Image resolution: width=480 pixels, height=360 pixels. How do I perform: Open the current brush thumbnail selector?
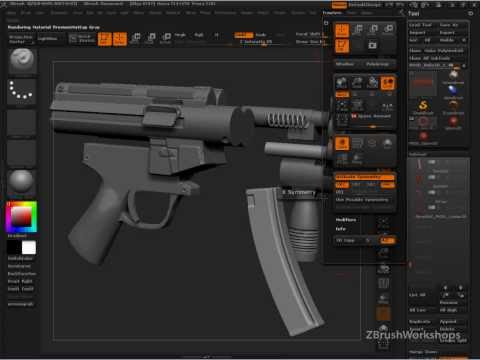[22, 60]
